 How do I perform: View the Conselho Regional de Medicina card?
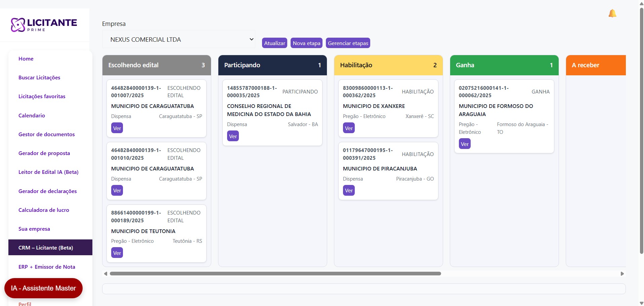(233, 136)
